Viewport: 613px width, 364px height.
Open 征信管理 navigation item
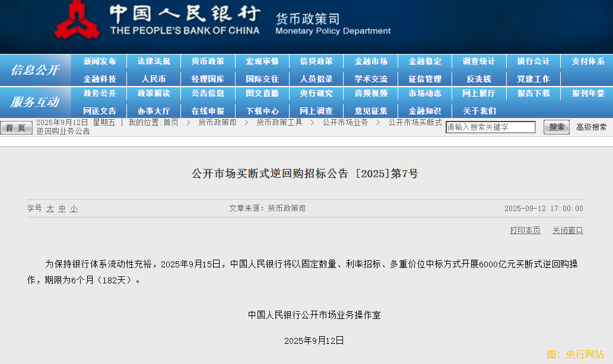425,79
